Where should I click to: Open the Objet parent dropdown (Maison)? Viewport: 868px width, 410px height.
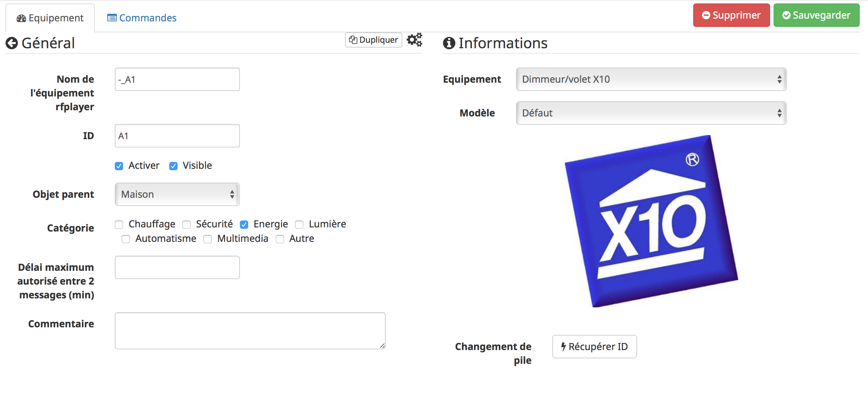point(177,194)
